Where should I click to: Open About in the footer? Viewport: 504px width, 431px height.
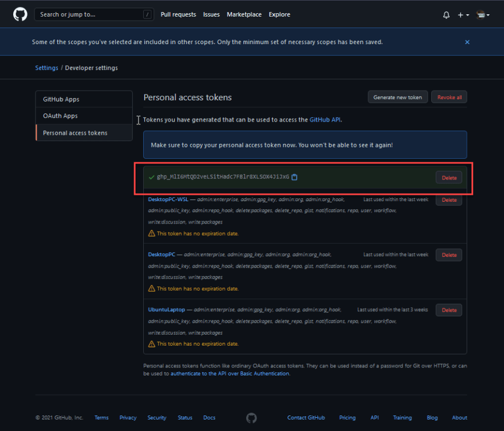point(459,417)
